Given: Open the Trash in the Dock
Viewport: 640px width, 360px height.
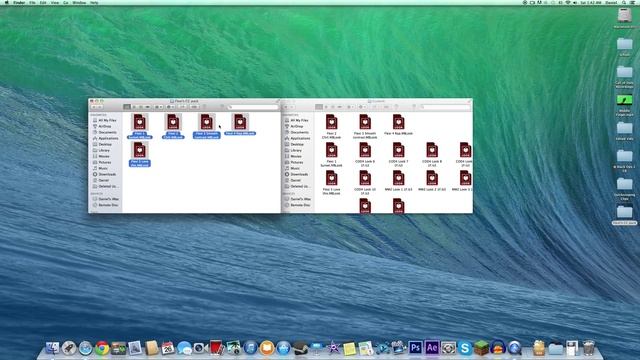Looking at the screenshot, I should [x=588, y=348].
